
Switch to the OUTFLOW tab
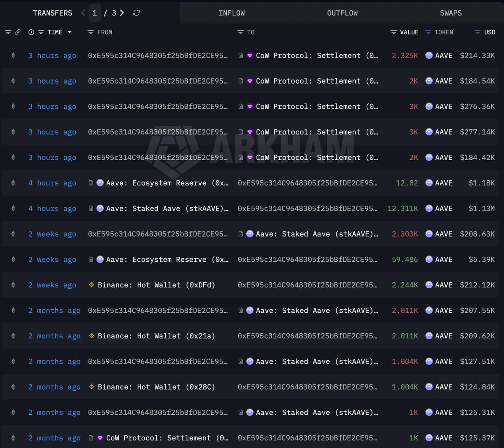pos(342,13)
